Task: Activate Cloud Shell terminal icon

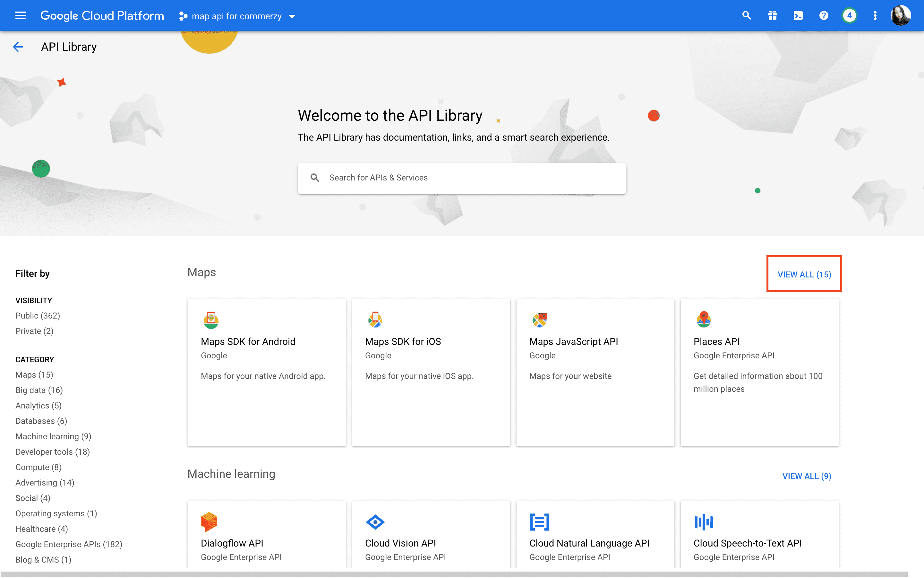Action: coord(798,16)
